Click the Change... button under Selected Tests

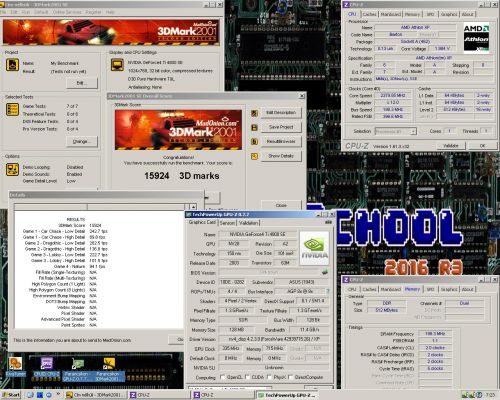[82, 141]
